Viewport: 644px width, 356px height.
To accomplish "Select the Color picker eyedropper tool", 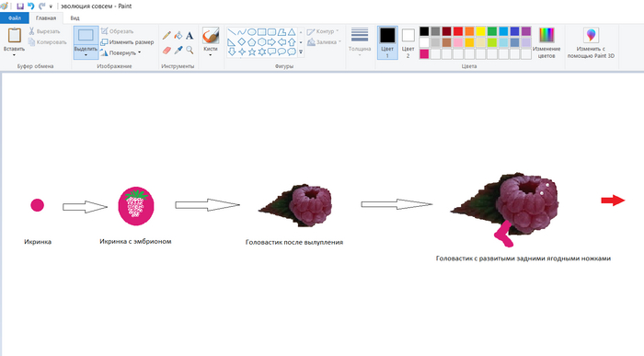I will [178, 50].
